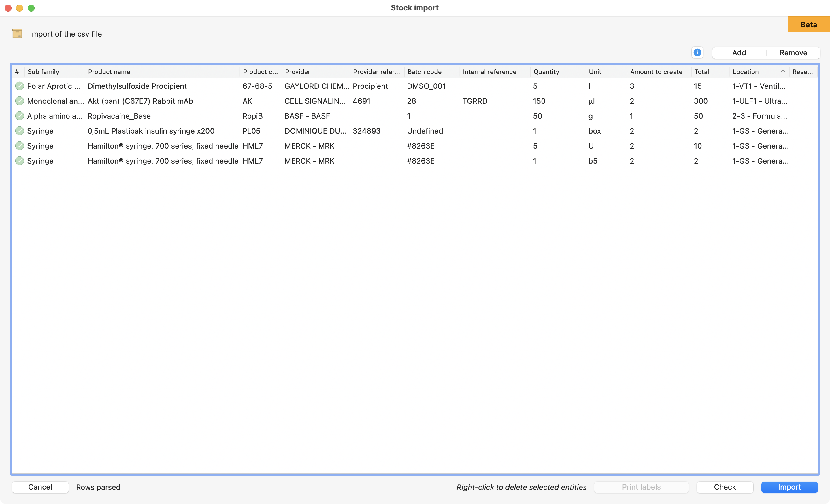
Task: Click green check icon for Akt (pan) row
Action: coord(20,101)
